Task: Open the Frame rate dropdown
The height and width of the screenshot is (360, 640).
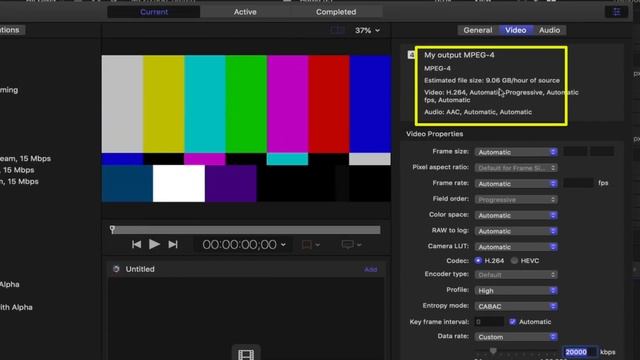Action: (516, 184)
